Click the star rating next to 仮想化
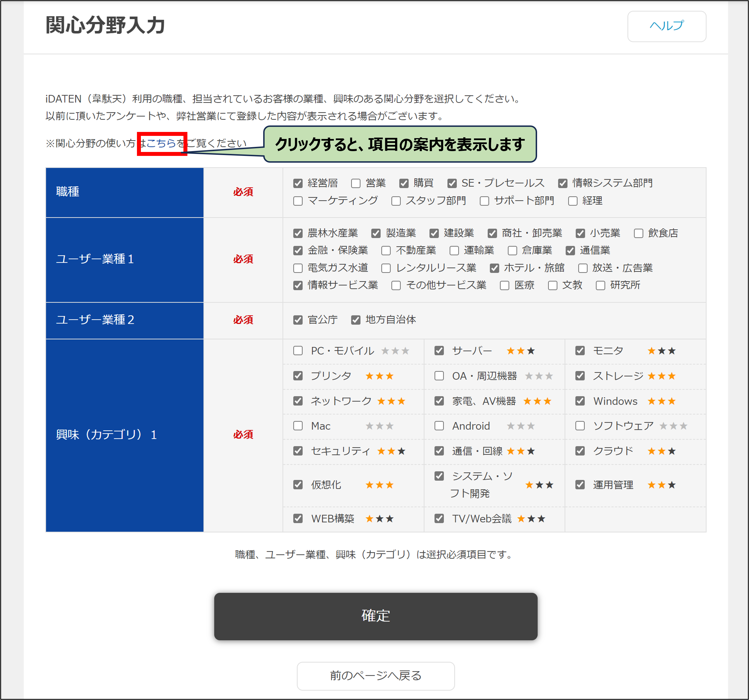The width and height of the screenshot is (749, 700). (379, 485)
